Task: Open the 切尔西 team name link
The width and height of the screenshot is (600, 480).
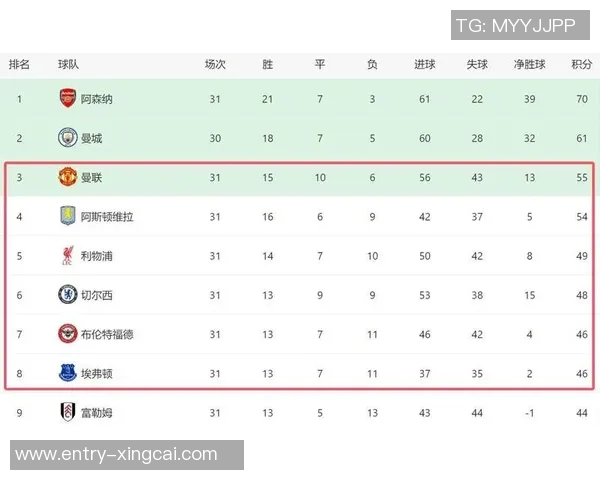Action: (x=97, y=295)
